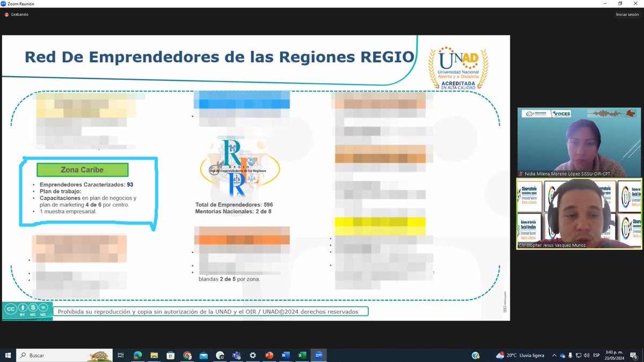Open Task View from the taskbar
This screenshot has width=644, height=362.
[x=121, y=355]
